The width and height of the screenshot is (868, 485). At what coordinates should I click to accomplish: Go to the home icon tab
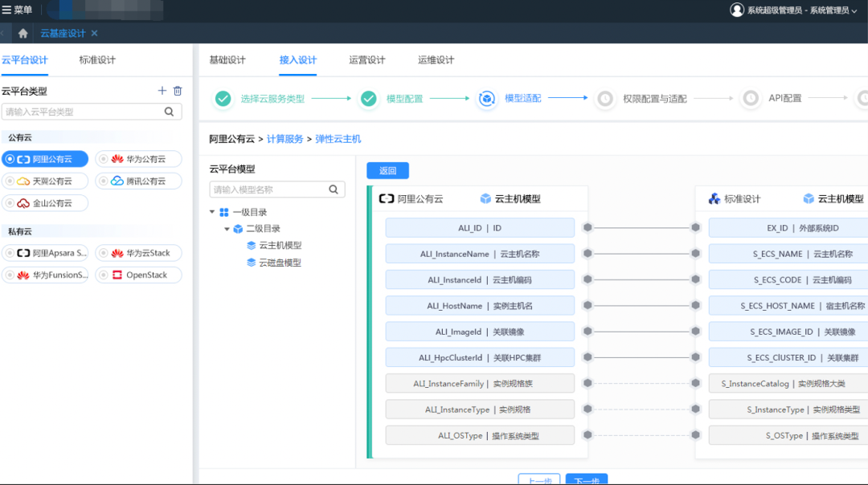pos(23,33)
